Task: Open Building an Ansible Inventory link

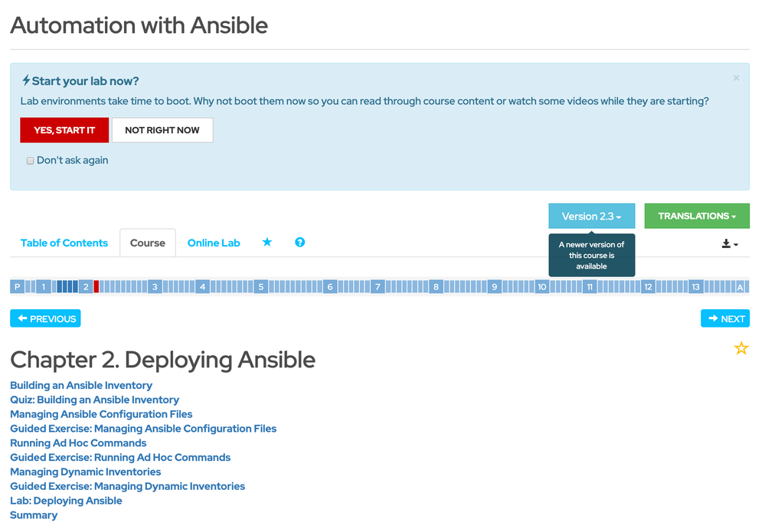Action: click(x=81, y=386)
